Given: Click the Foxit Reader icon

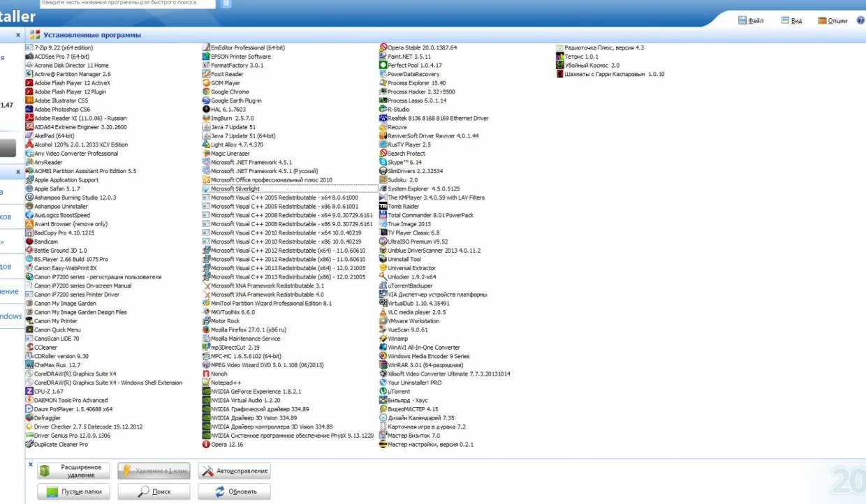Looking at the screenshot, I should click(206, 74).
